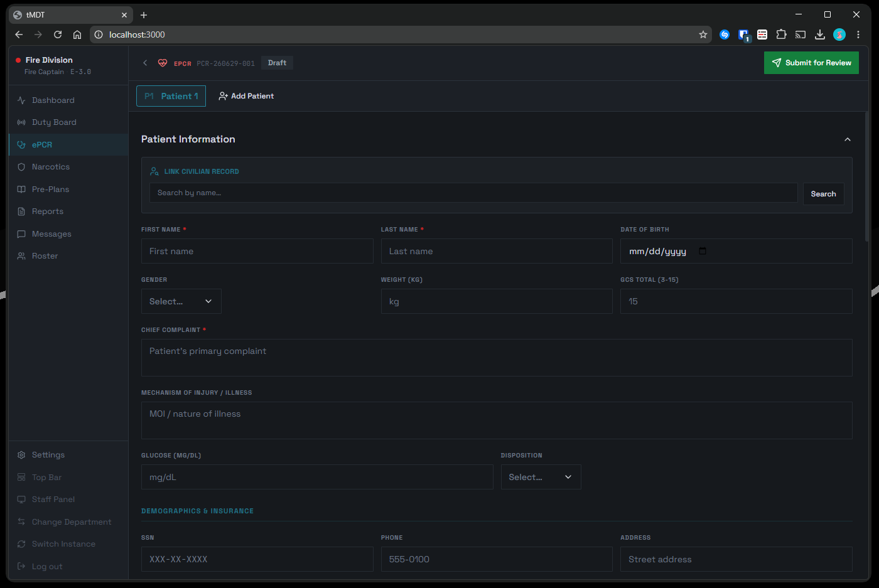879x588 pixels.
Task: Click the Settings gear icon
Action: click(21, 455)
